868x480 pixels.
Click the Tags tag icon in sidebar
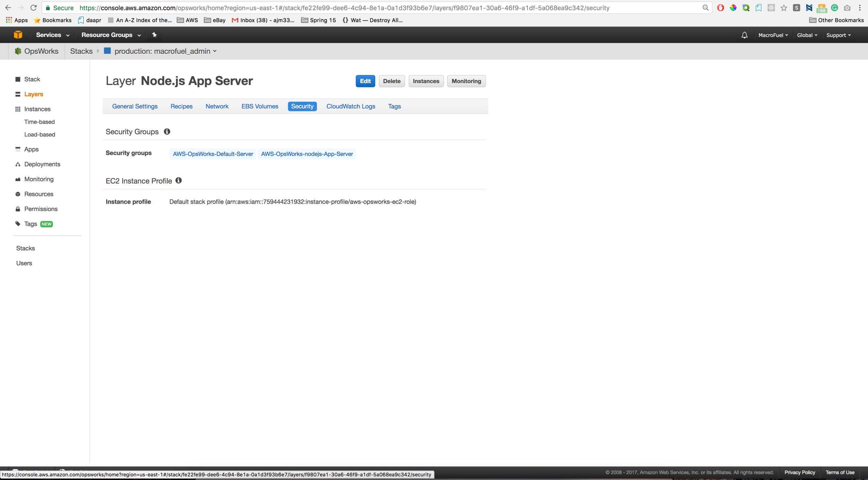point(18,224)
